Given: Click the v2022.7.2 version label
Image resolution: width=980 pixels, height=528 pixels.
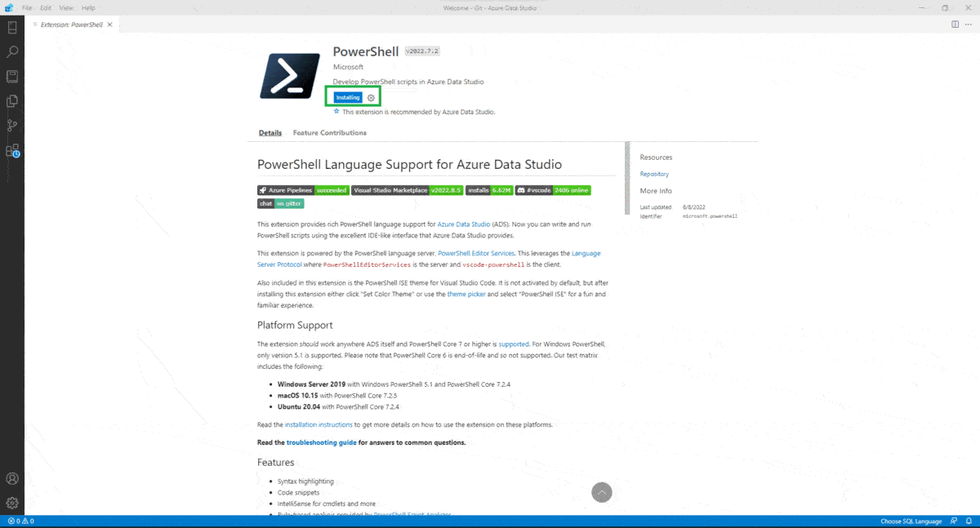Looking at the screenshot, I should click(x=422, y=51).
